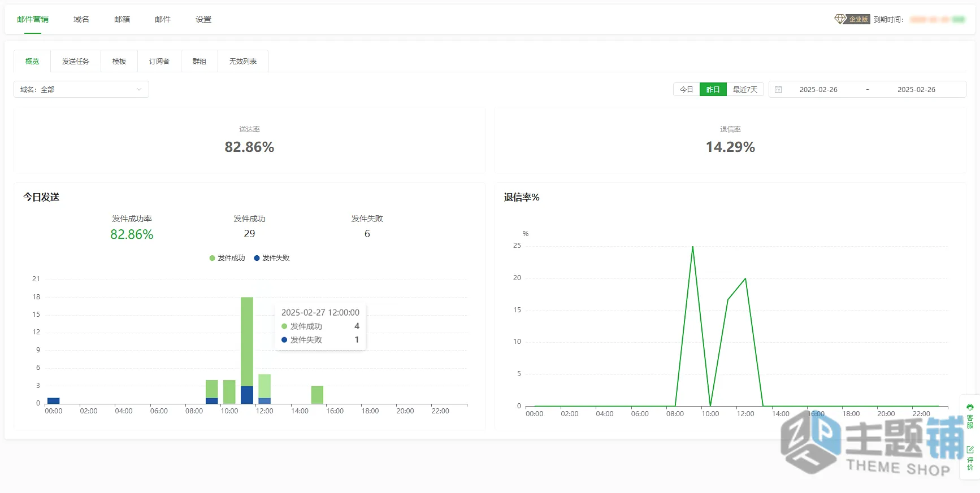The width and height of the screenshot is (980, 493).
Task: Select the 昨日 date range option
Action: pos(713,89)
